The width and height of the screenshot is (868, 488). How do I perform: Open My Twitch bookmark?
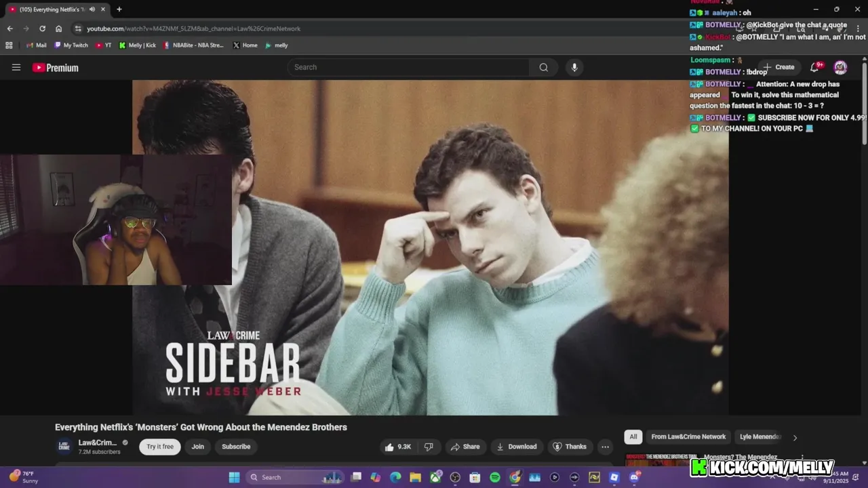coord(71,45)
